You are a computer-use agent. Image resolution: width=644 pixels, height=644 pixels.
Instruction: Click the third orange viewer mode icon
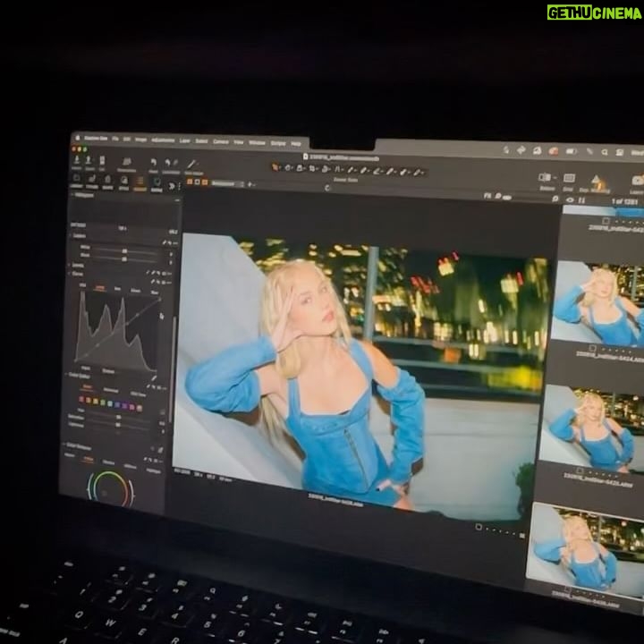pos(205,182)
